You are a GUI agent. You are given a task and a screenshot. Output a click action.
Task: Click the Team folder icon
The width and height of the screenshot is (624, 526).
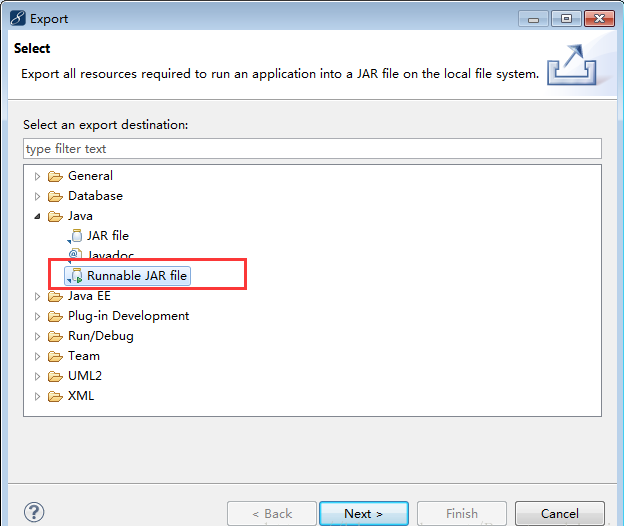pyautogui.click(x=55, y=357)
